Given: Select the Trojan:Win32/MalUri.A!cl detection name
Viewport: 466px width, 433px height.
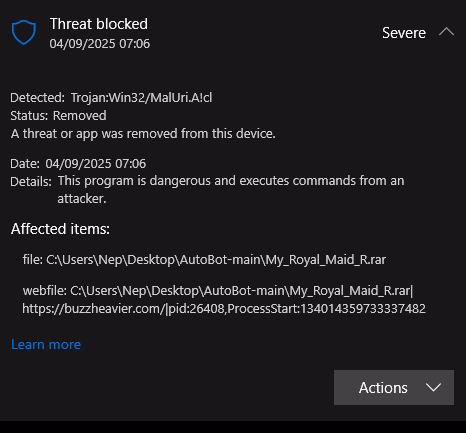Looking at the screenshot, I should [141, 98].
